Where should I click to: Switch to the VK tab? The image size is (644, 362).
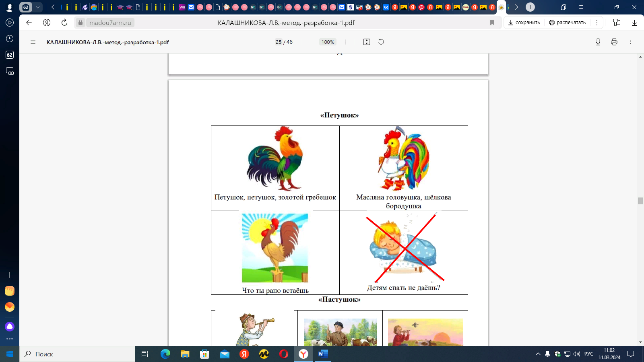click(386, 7)
